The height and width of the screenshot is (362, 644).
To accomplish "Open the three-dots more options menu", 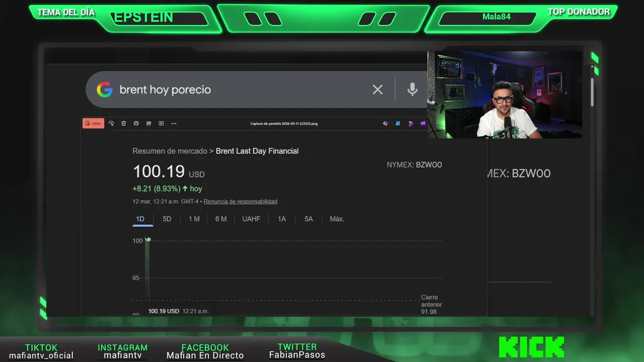I will [x=174, y=123].
